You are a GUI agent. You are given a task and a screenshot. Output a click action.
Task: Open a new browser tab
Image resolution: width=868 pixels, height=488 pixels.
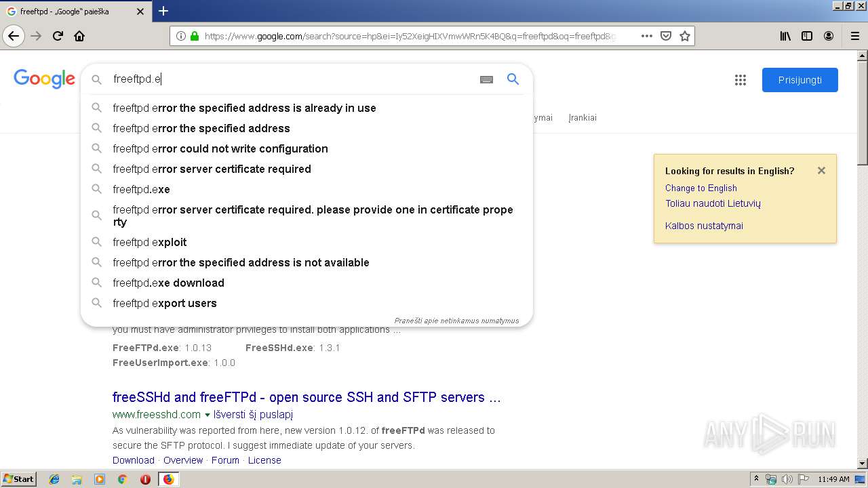pos(163,11)
